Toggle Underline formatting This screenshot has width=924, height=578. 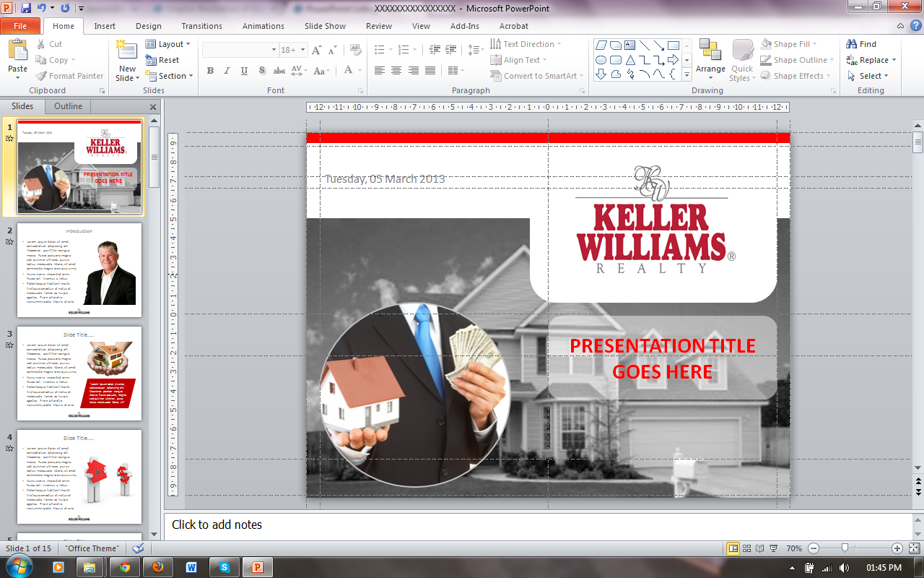(244, 71)
